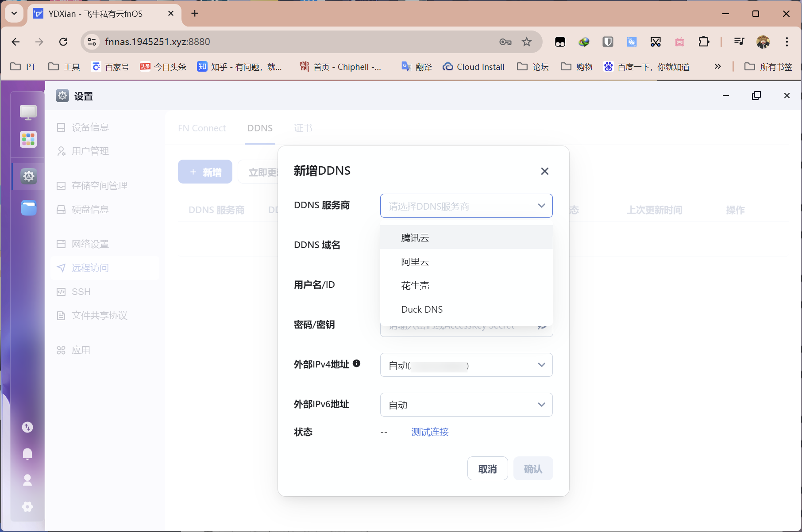Open the 翻译 bookmark
This screenshot has height=532, width=802.
point(416,67)
